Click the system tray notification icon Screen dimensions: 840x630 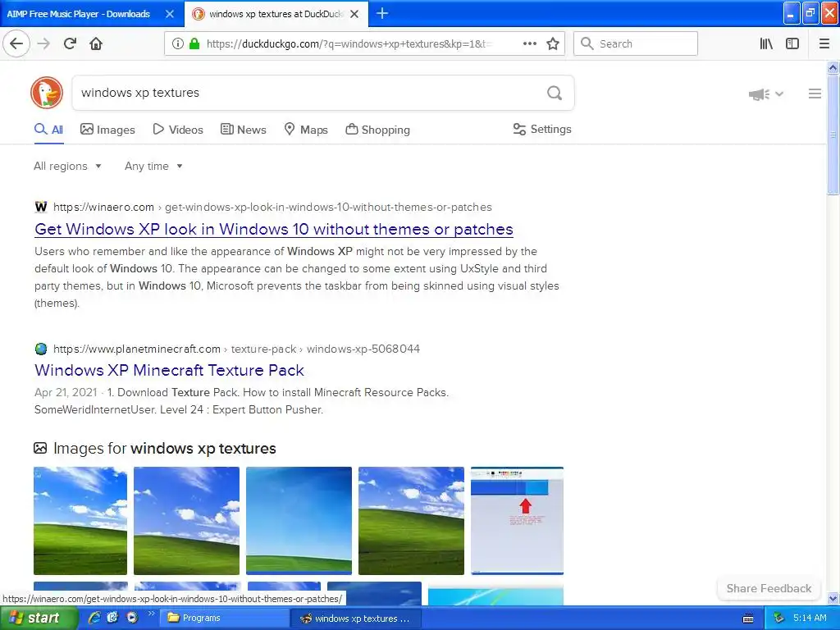coord(778,619)
